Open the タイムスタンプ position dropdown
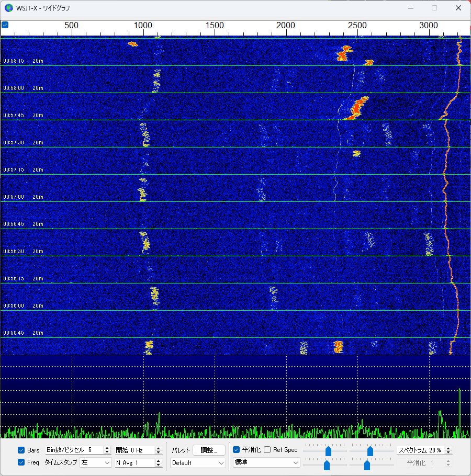 tap(95, 462)
